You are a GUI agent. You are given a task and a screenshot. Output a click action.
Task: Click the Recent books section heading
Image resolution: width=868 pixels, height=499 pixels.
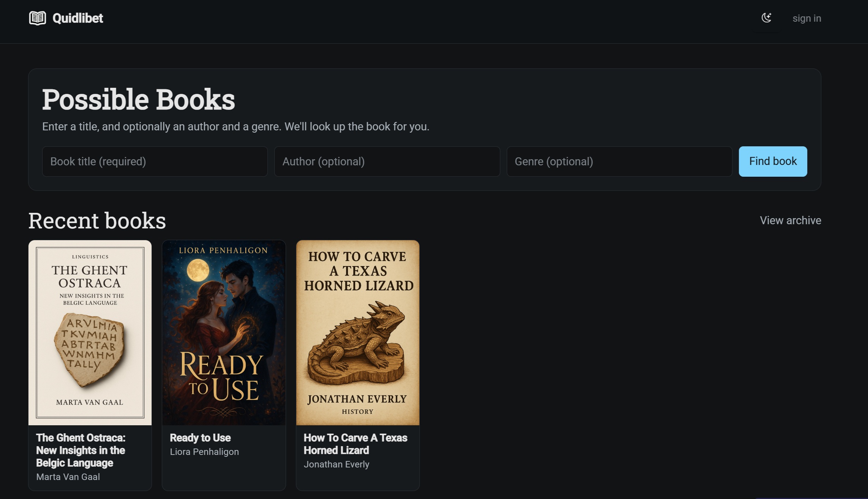[x=97, y=221]
